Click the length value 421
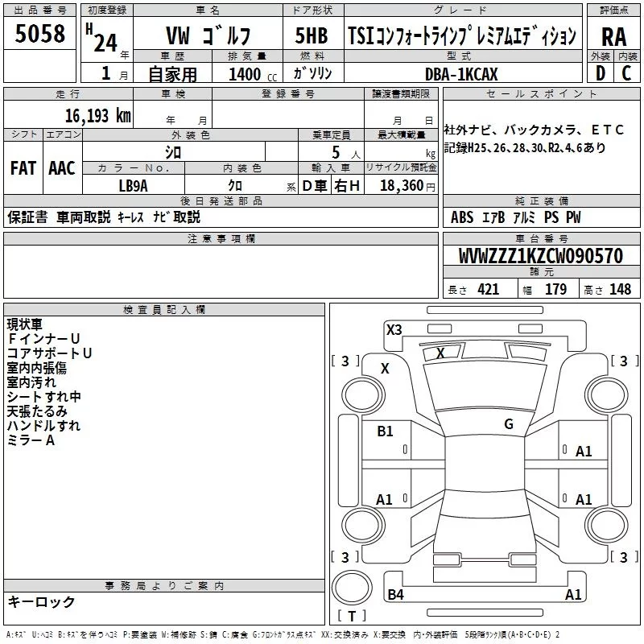This screenshot has width=644, height=644. coord(488,289)
